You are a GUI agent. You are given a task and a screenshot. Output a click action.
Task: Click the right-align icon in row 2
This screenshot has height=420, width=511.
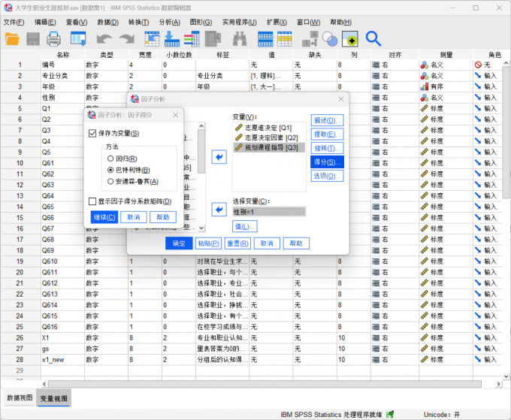tap(376, 76)
